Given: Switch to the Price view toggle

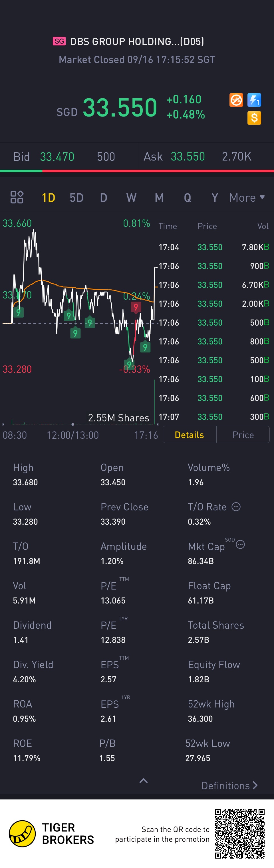Looking at the screenshot, I should click(243, 435).
